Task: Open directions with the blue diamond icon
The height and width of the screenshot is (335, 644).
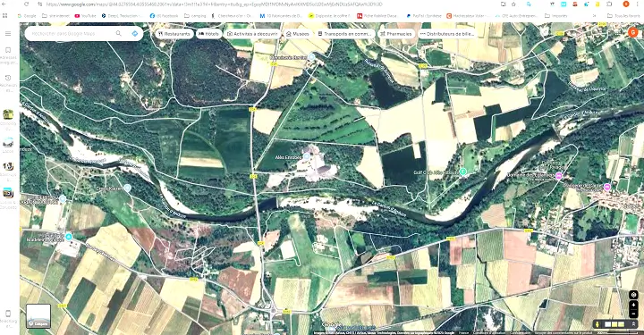Action: [x=135, y=34]
